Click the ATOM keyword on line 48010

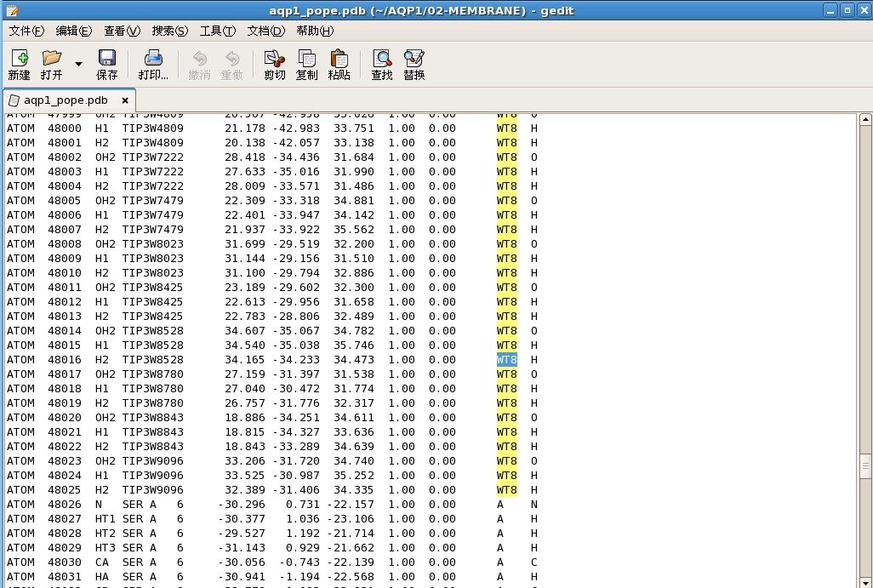pos(20,273)
